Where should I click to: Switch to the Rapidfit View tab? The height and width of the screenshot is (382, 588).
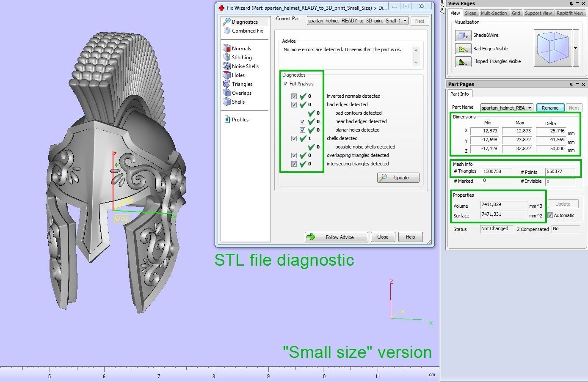(570, 13)
